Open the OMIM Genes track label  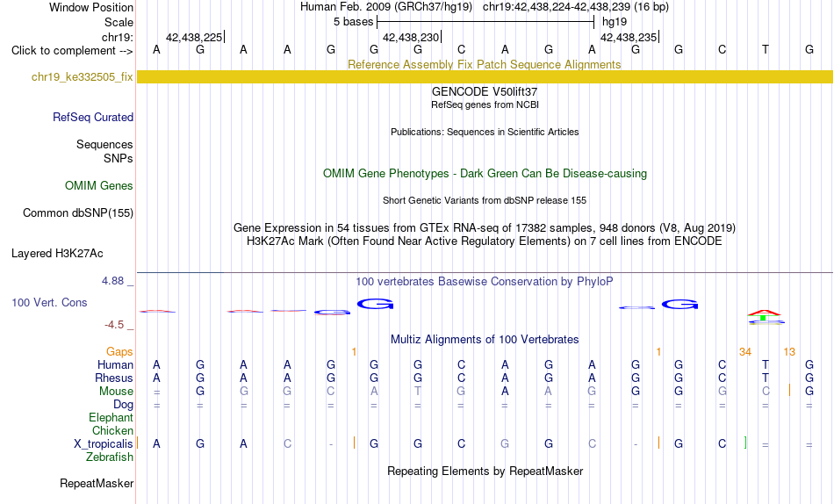click(99, 186)
